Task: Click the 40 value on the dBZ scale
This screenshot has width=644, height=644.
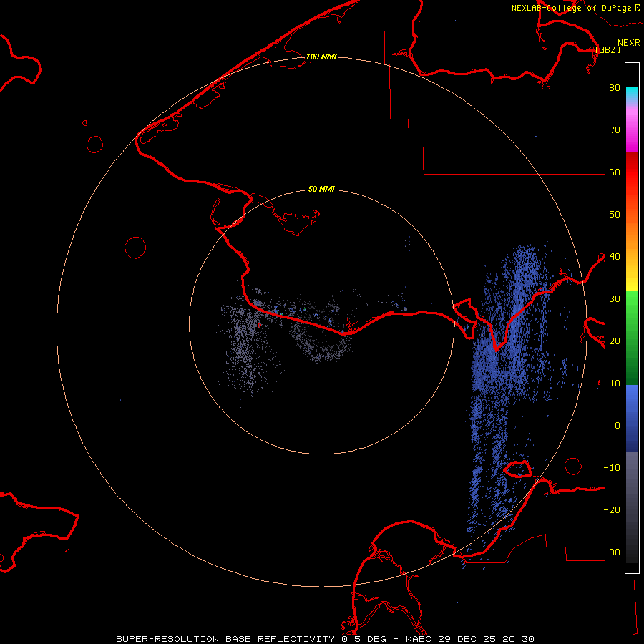Action: (x=615, y=257)
